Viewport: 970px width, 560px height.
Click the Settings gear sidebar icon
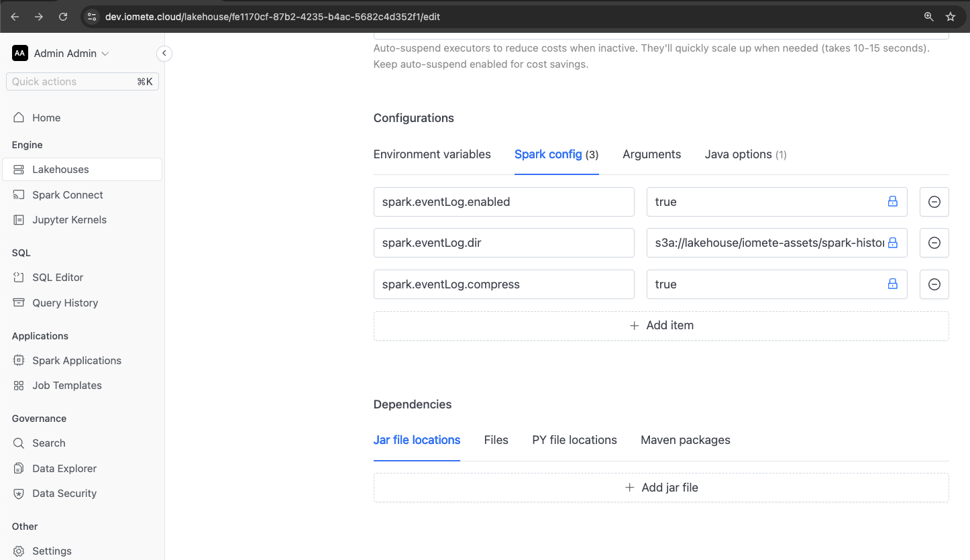click(19, 551)
